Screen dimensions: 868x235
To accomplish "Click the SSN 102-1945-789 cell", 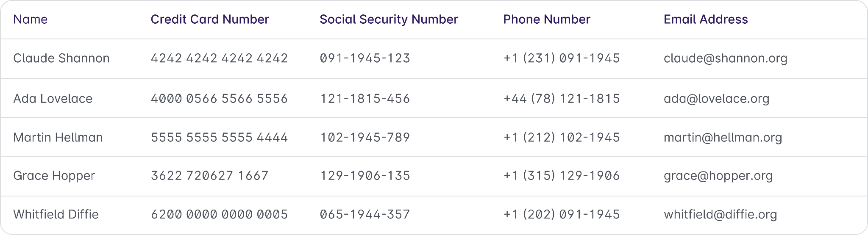I will 365,138.
